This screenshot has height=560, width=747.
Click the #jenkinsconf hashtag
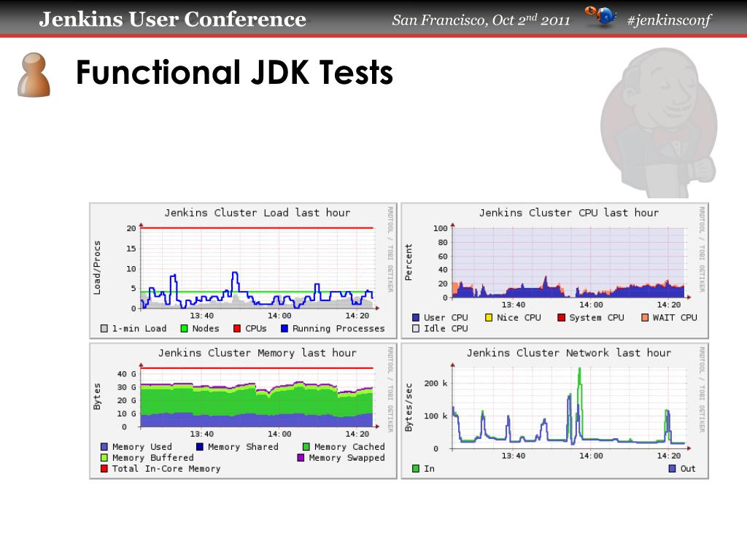(x=669, y=20)
